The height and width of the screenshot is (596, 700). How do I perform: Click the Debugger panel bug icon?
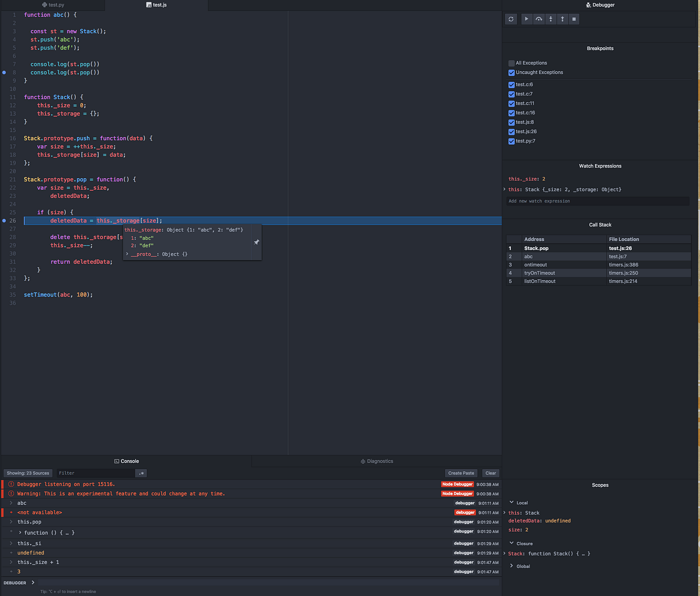(x=587, y=5)
